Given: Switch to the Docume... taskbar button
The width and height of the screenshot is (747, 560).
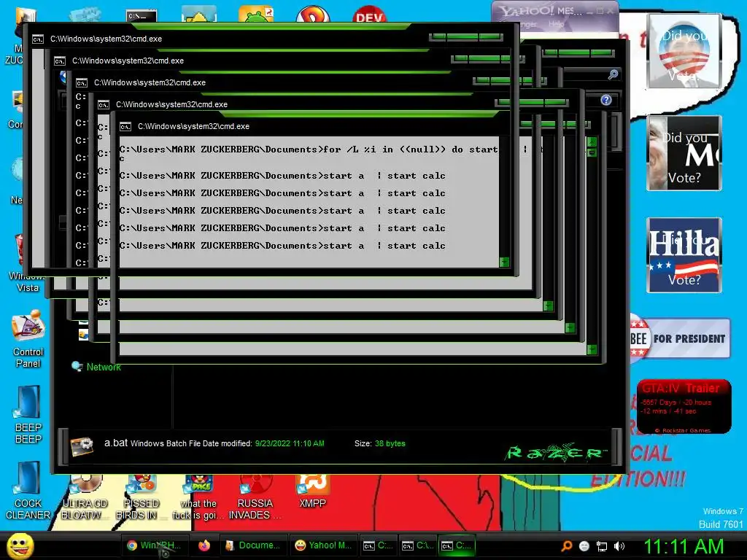Looking at the screenshot, I should pyautogui.click(x=252, y=545).
